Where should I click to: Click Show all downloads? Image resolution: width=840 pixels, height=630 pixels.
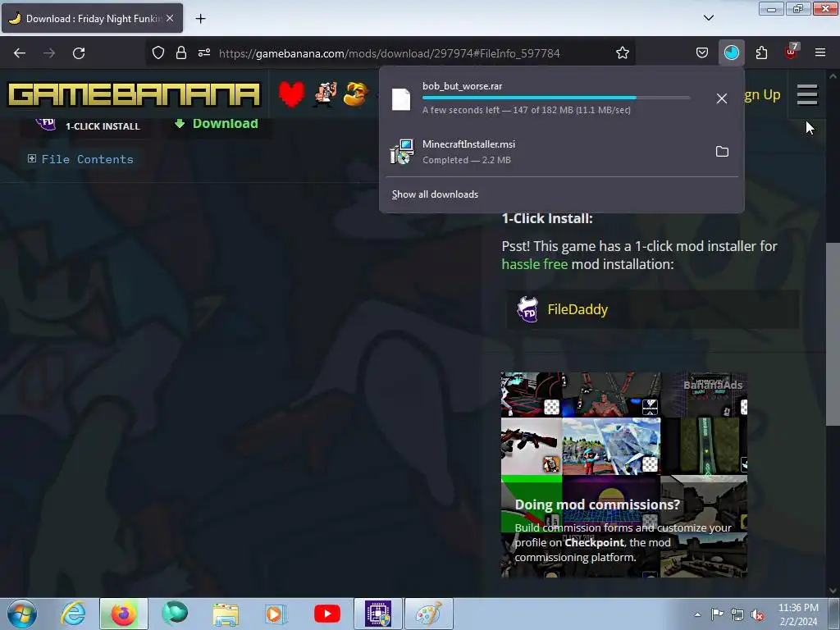click(x=435, y=194)
